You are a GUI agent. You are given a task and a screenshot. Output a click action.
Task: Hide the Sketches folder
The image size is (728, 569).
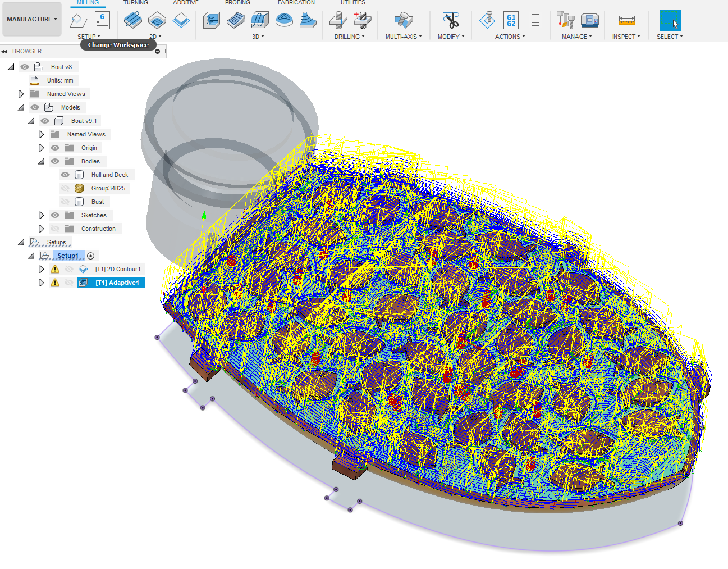point(55,215)
